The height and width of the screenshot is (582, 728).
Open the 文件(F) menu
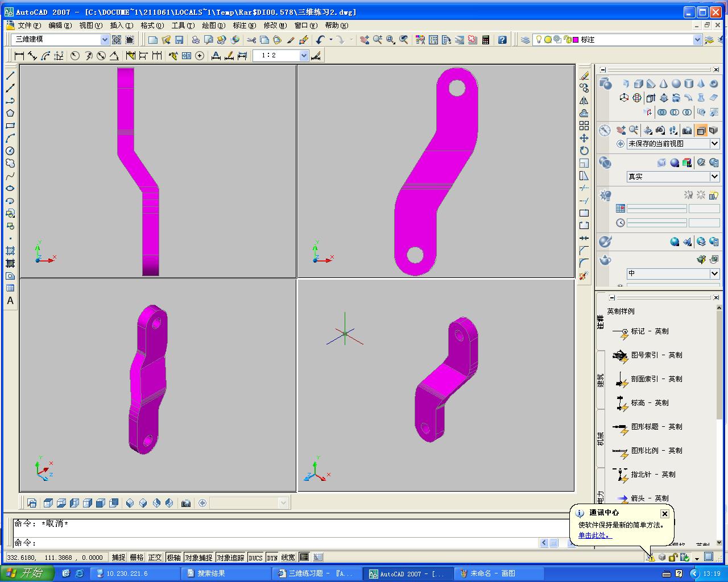click(29, 26)
